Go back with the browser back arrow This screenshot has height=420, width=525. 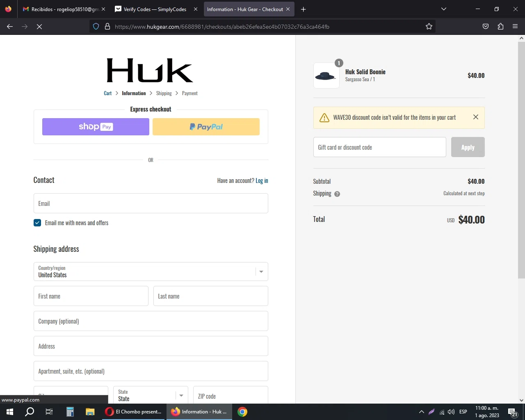point(10,27)
